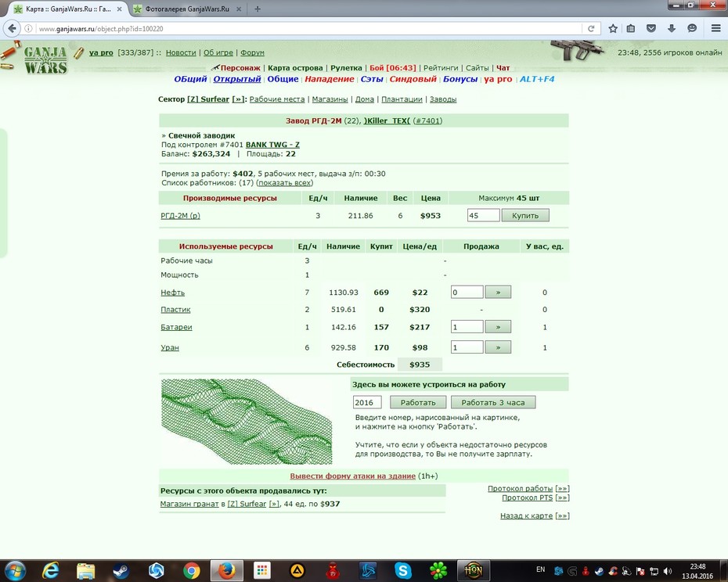Screen dimensions: 728x582
Task: Click the Купить button
Action: pos(525,215)
